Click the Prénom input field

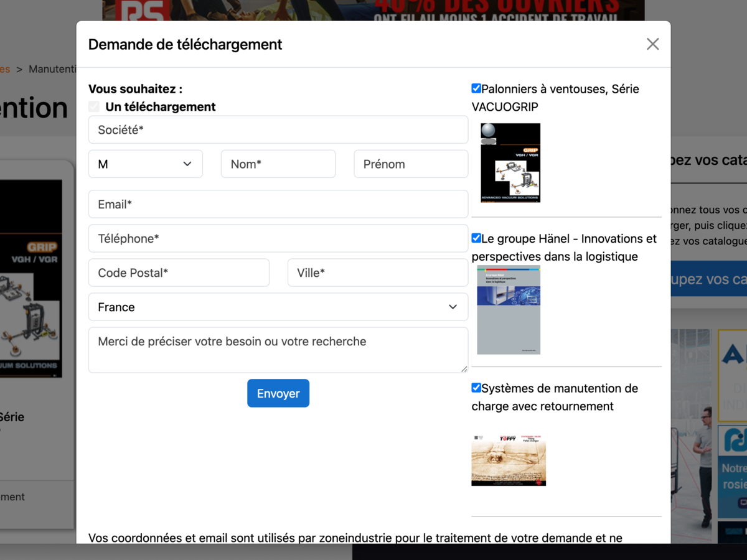[411, 164]
